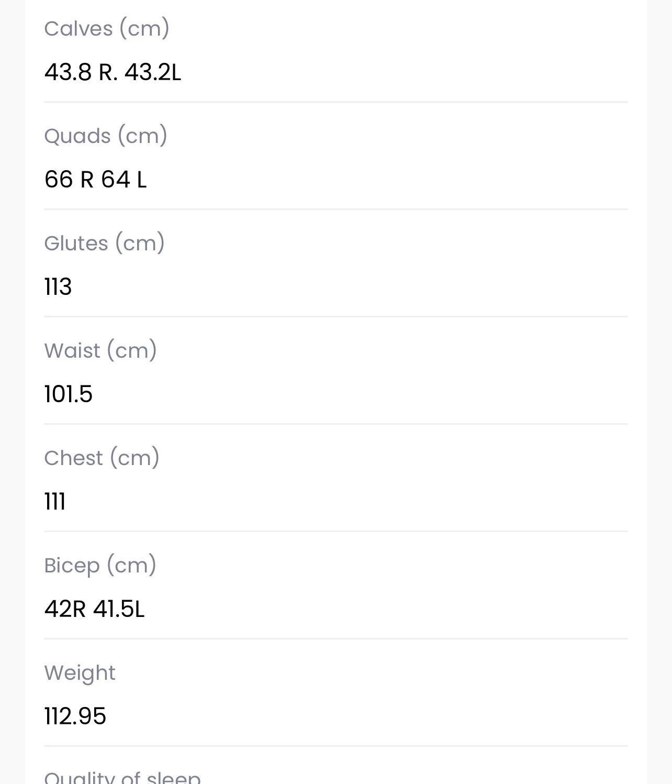This screenshot has height=784, width=672.
Task: Select the left calf value 43.2L
Action: click(153, 72)
